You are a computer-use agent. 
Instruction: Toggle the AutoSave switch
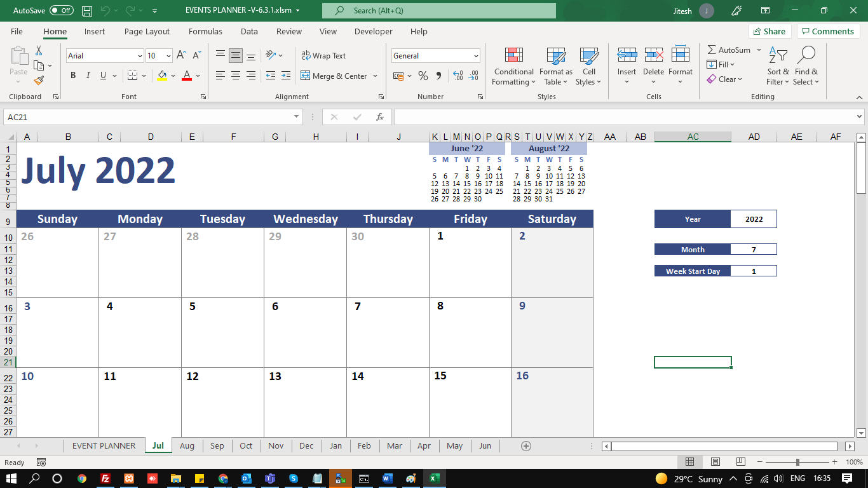(61, 11)
